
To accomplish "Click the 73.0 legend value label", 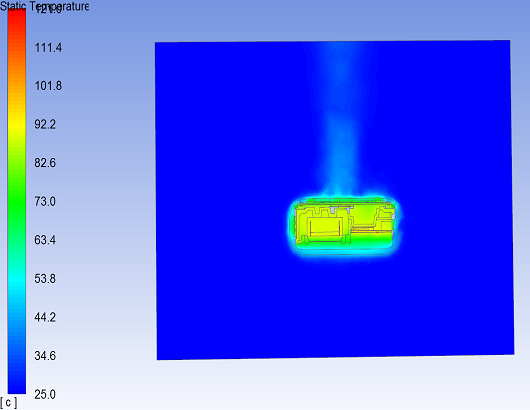I will point(45,201).
